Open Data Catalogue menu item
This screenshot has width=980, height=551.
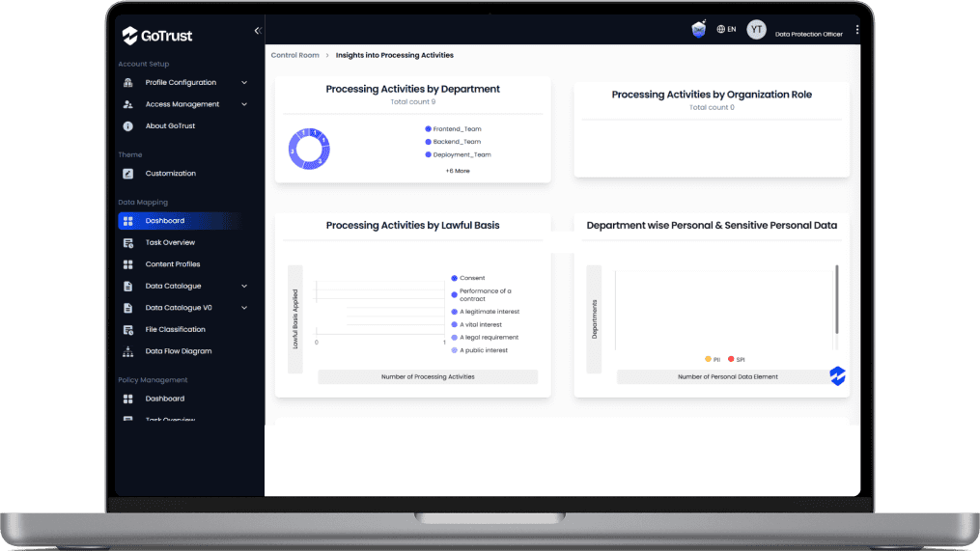[x=173, y=287]
